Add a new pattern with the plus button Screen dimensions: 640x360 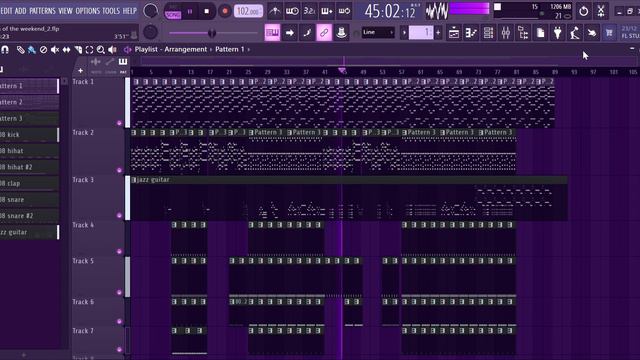438,33
